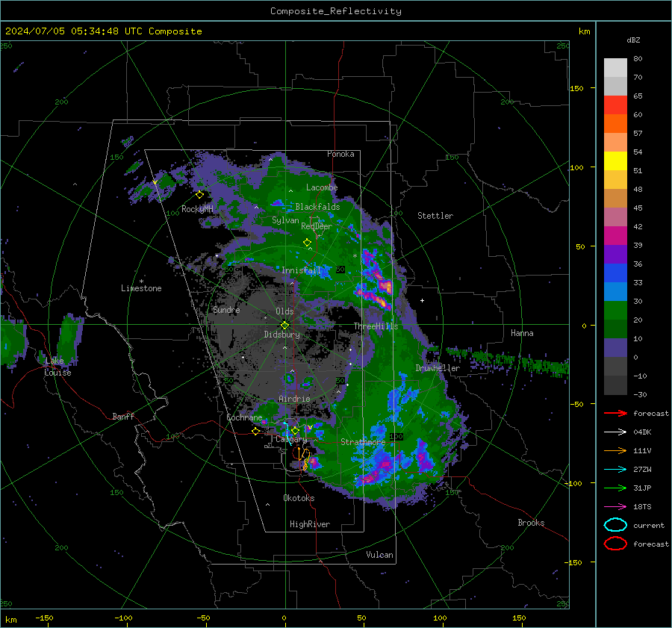Click the Lacombe city label
This screenshot has height=628, width=672.
click(322, 187)
